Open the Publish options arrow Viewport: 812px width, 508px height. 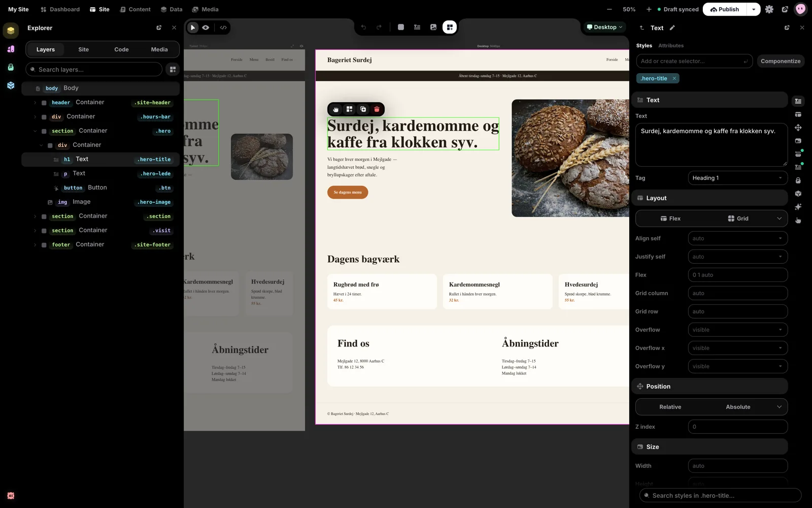(754, 9)
